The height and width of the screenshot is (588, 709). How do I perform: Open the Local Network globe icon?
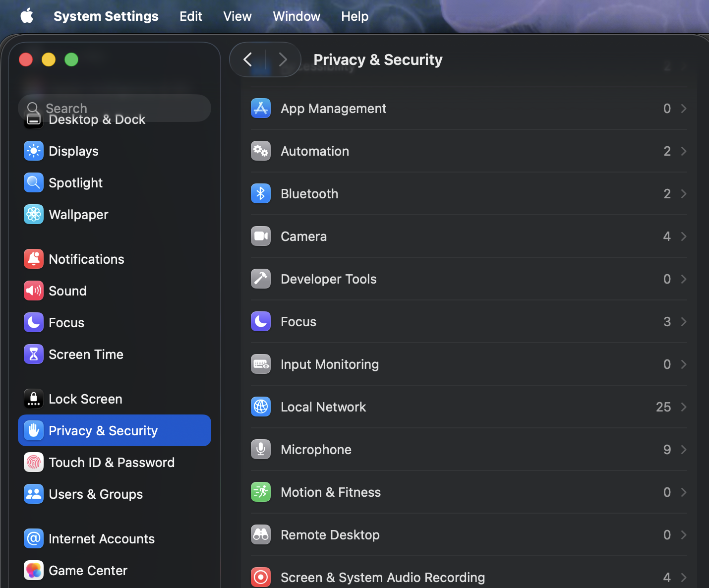(261, 407)
